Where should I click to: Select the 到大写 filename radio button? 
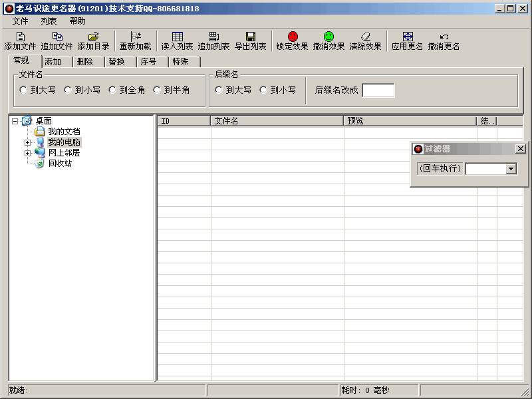23,90
